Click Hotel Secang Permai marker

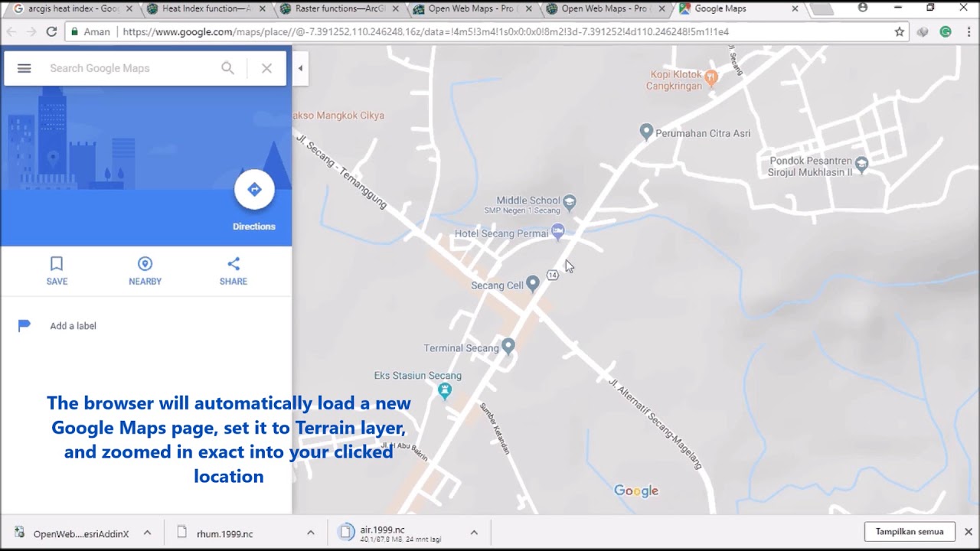click(558, 230)
